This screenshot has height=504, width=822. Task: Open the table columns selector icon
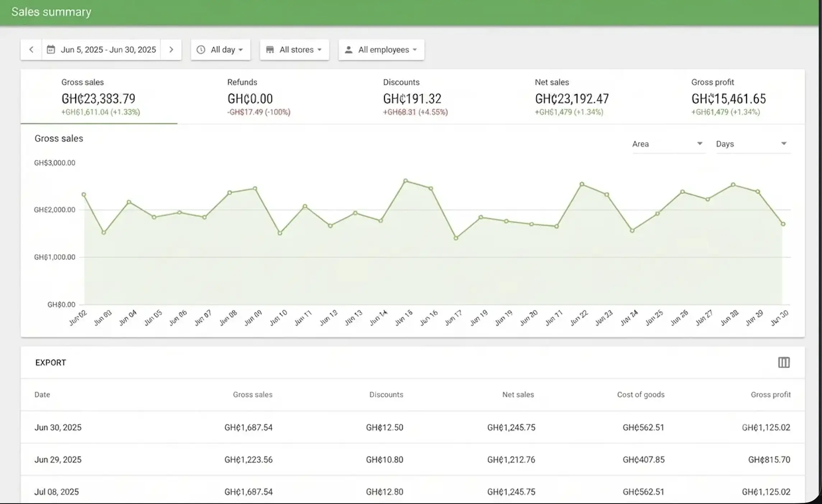click(784, 363)
